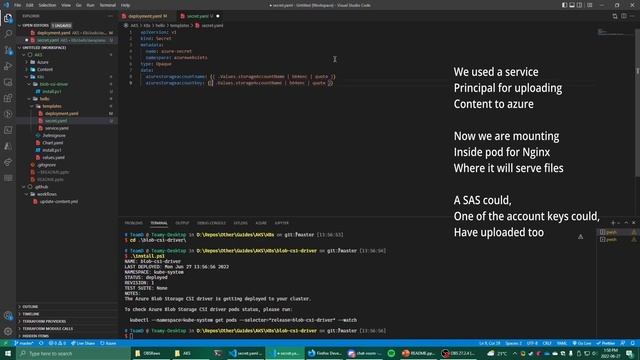The image size is (640, 360).
Task: Open Spotify from the taskbar
Action: [x=391, y=353]
